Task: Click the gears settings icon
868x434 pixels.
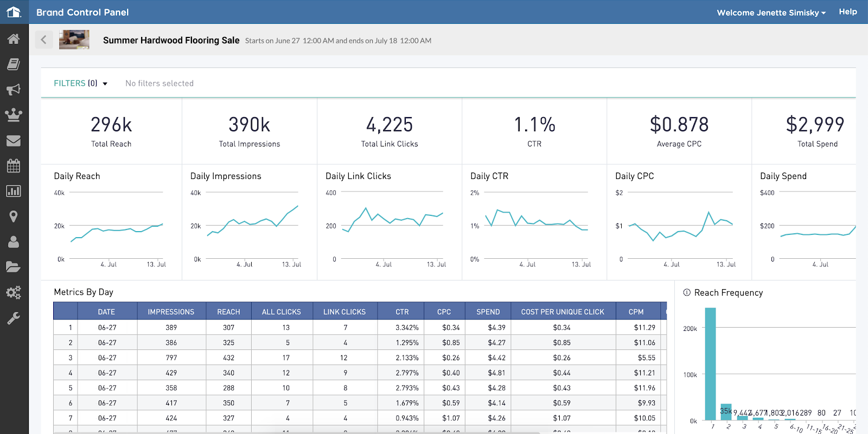Action: point(14,292)
